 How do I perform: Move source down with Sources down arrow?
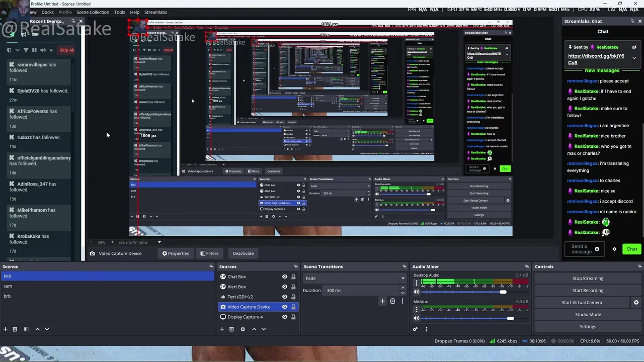[264, 329]
